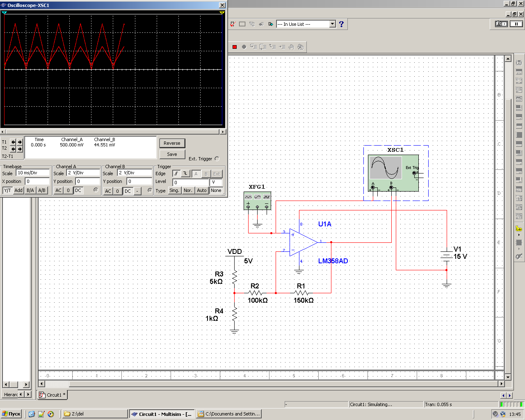The width and height of the screenshot is (525, 420).
Task: Click the Timebase Scale field
Action: [x=32, y=173]
